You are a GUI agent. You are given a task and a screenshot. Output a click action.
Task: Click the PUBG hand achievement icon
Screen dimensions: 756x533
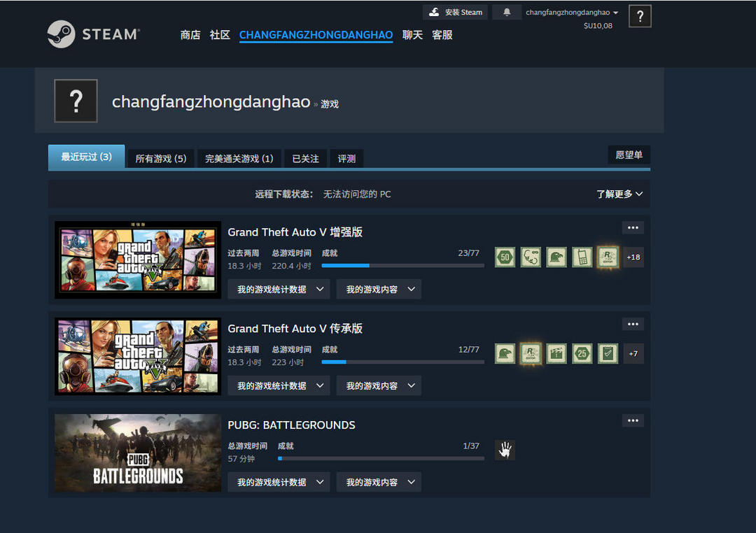click(505, 450)
